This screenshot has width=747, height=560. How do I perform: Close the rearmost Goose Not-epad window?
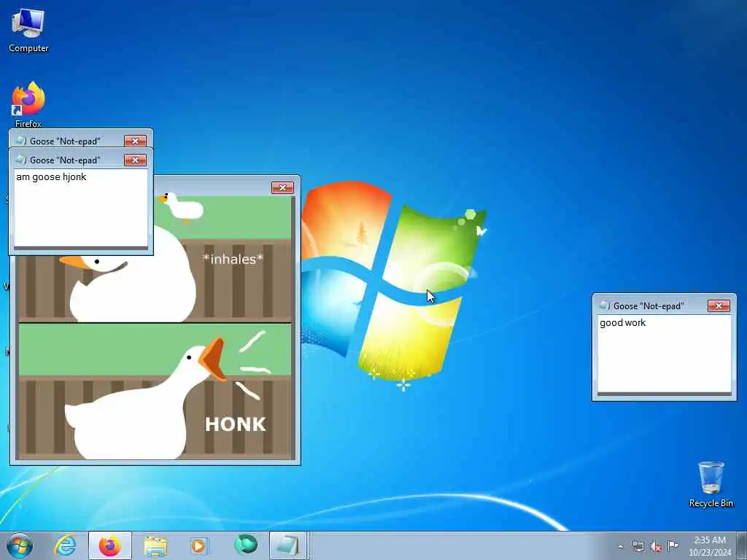(135, 141)
